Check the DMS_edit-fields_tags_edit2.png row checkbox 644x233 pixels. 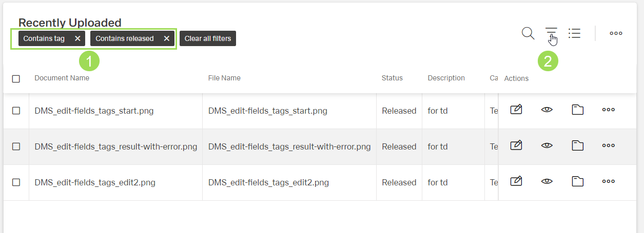point(16,182)
